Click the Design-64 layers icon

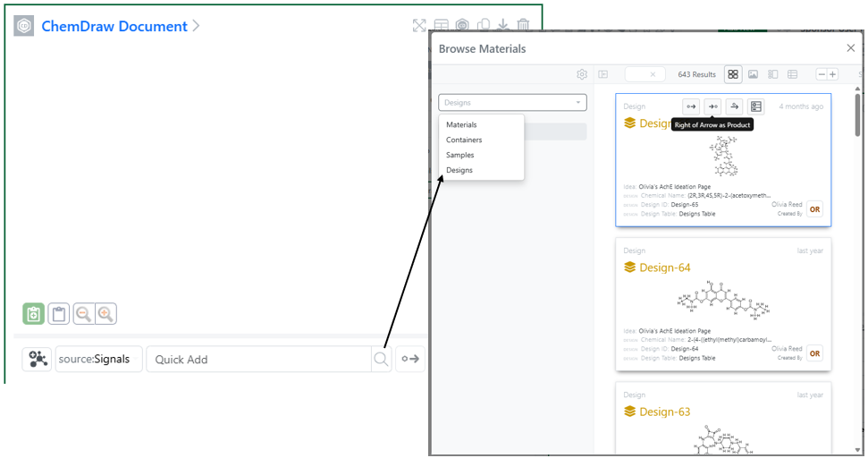(629, 267)
